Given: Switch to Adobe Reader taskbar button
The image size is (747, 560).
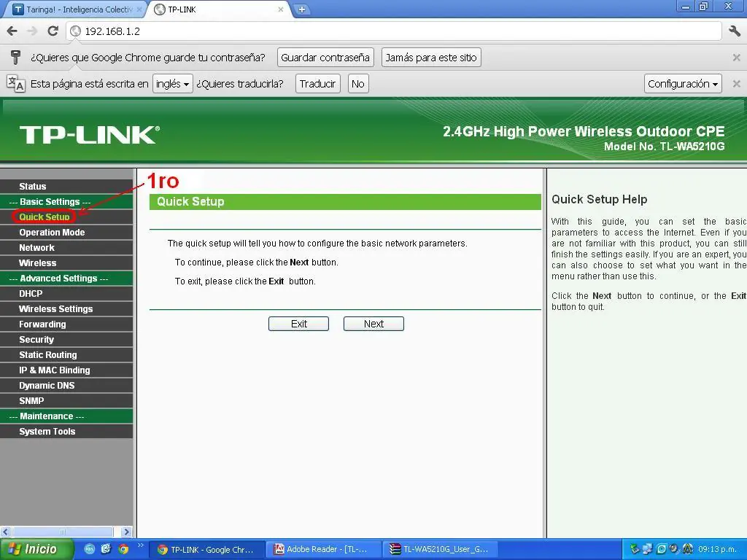Looking at the screenshot, I should pos(325,550).
